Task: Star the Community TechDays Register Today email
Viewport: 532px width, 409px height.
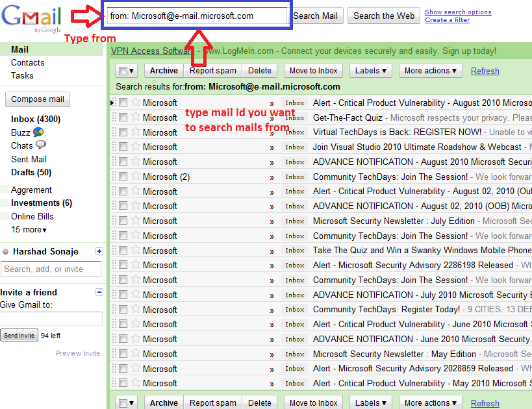Action: (135, 309)
